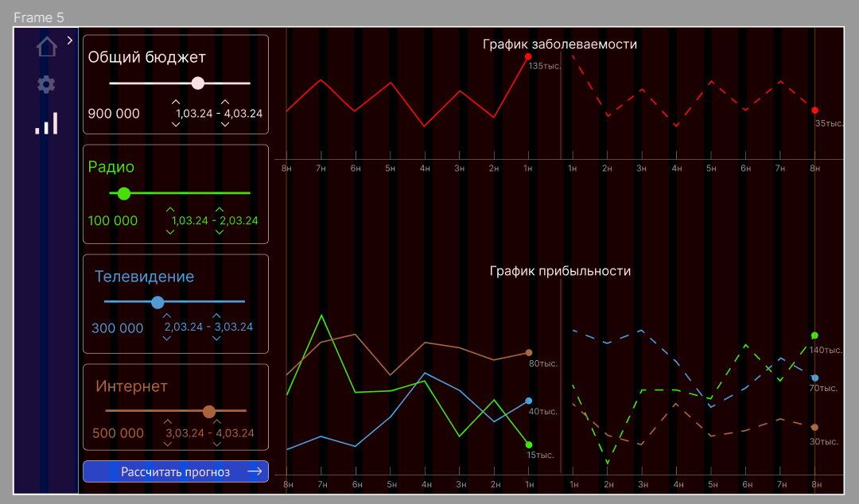The image size is (859, 504).
Task: Decrease the Общий бюджет end date 4,03.24
Action: pyautogui.click(x=225, y=125)
